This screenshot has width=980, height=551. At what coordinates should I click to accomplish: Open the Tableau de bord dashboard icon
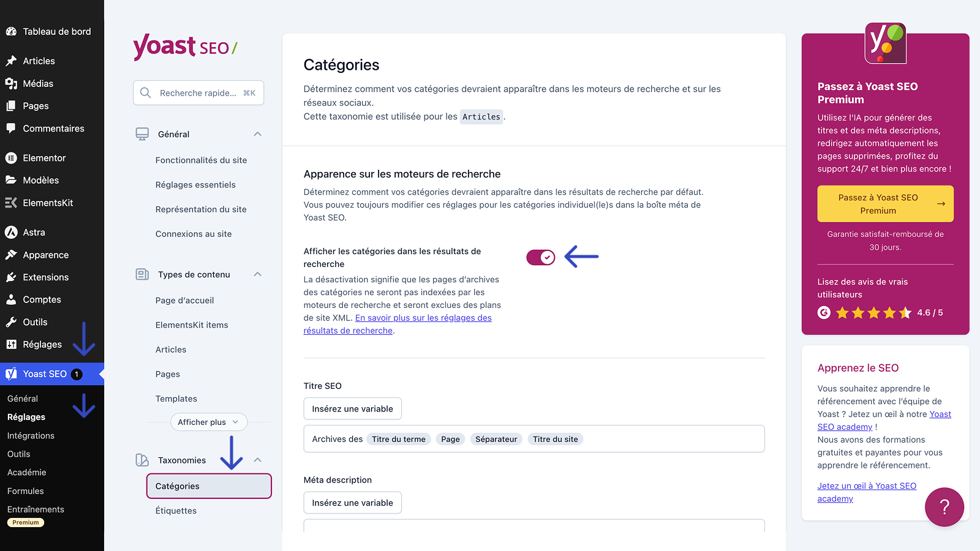click(11, 31)
